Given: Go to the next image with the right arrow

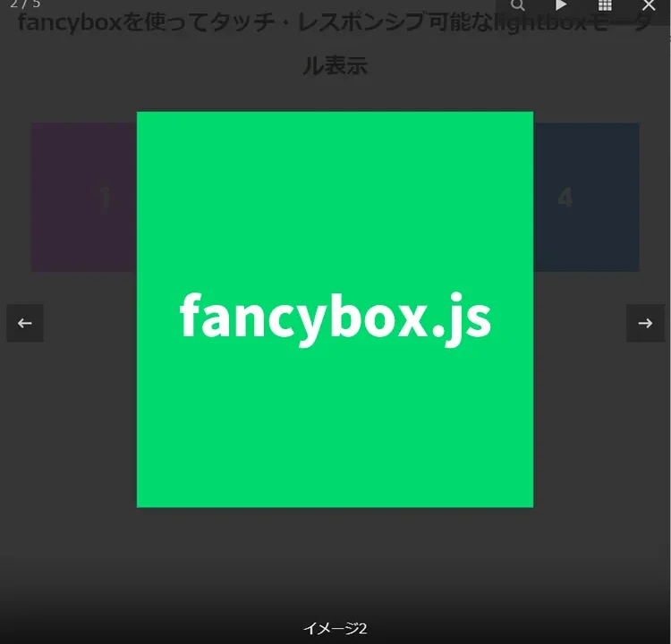Looking at the screenshot, I should 645,323.
